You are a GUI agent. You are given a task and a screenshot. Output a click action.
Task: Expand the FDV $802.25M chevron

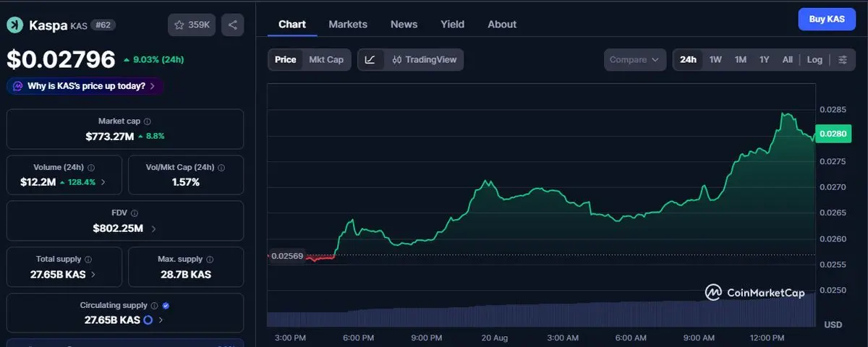(153, 228)
